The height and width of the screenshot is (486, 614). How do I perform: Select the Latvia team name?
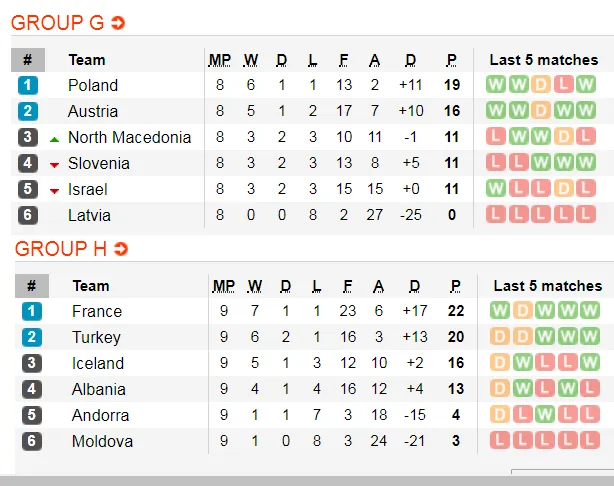point(89,215)
